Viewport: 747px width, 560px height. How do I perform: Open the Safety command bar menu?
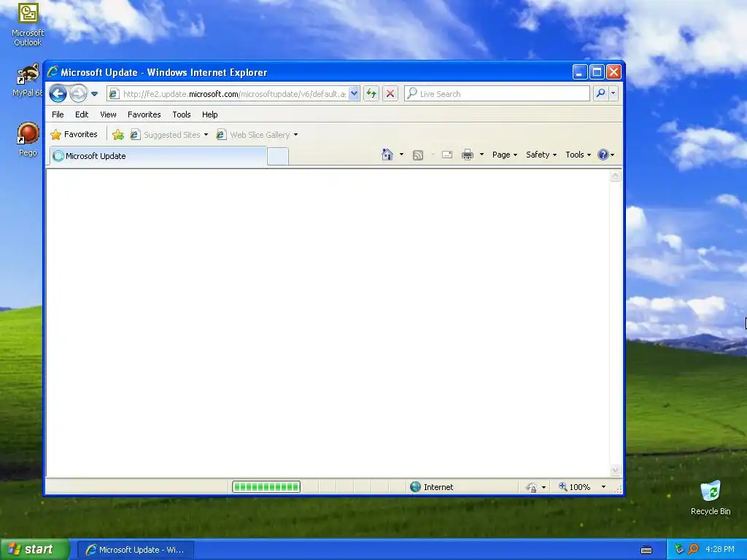pyautogui.click(x=541, y=155)
